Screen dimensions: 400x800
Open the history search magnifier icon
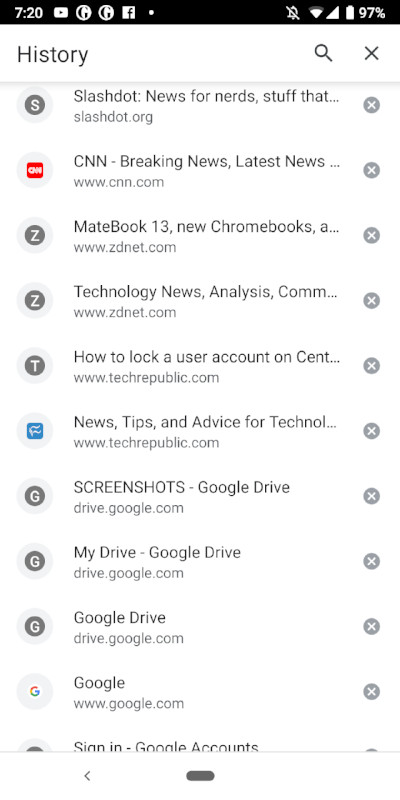[323, 53]
